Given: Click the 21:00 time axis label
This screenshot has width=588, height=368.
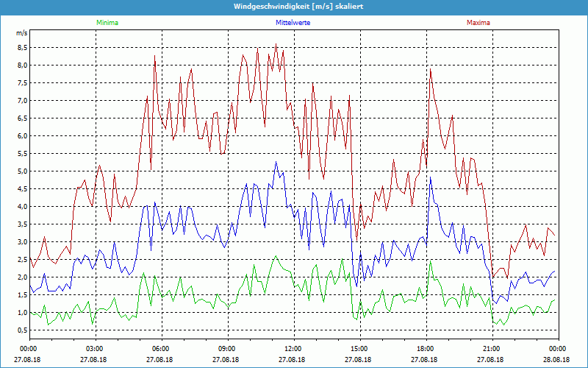Looking at the screenshot, I should click(492, 349).
